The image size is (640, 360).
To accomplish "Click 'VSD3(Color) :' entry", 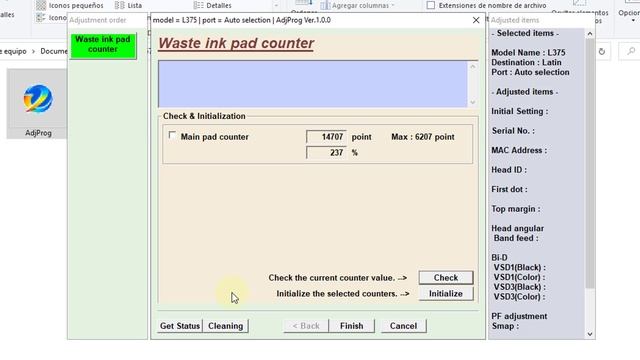I will click(x=519, y=297).
